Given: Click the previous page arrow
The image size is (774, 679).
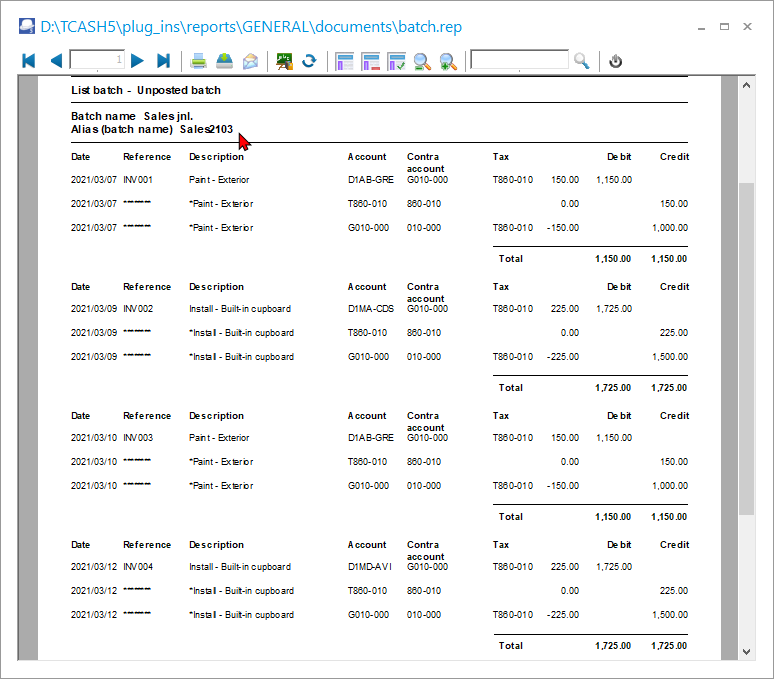Looking at the screenshot, I should click(55, 61).
